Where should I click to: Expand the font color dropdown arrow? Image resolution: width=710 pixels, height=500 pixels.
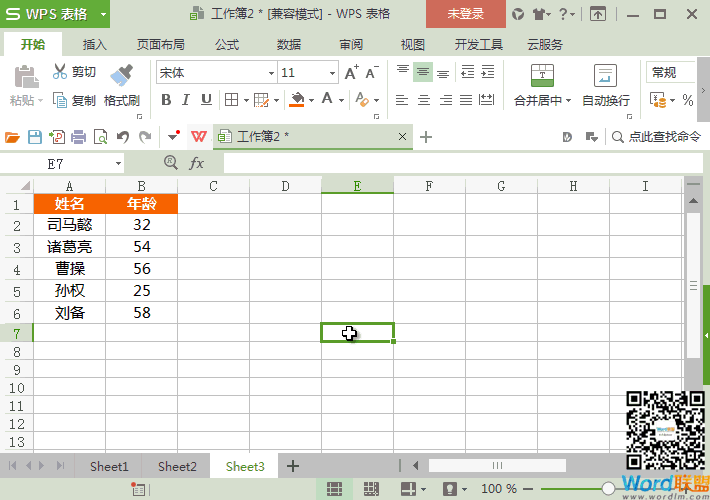pos(341,100)
